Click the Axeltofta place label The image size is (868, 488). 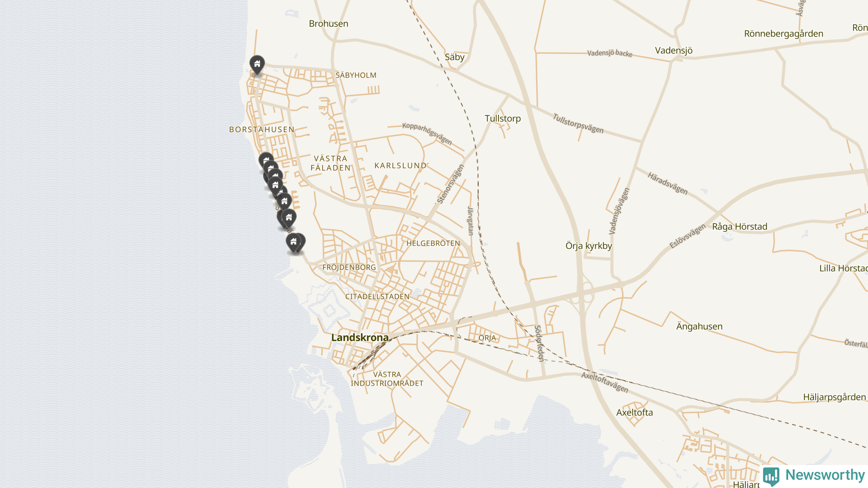[634, 412]
